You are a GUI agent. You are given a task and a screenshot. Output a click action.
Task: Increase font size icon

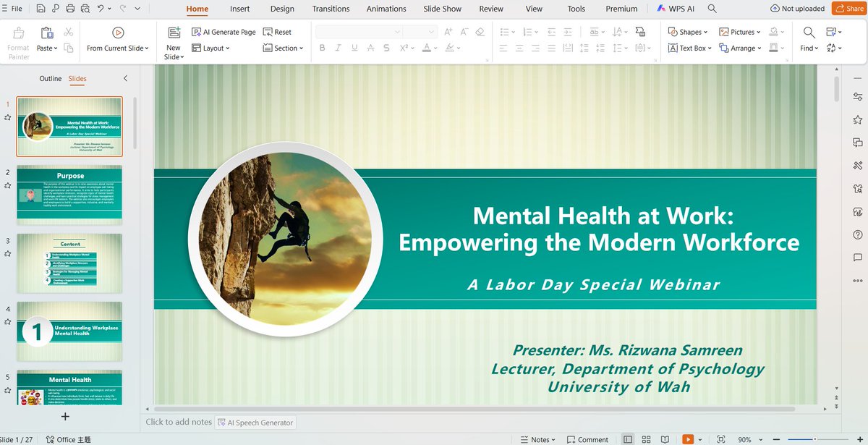click(x=448, y=32)
